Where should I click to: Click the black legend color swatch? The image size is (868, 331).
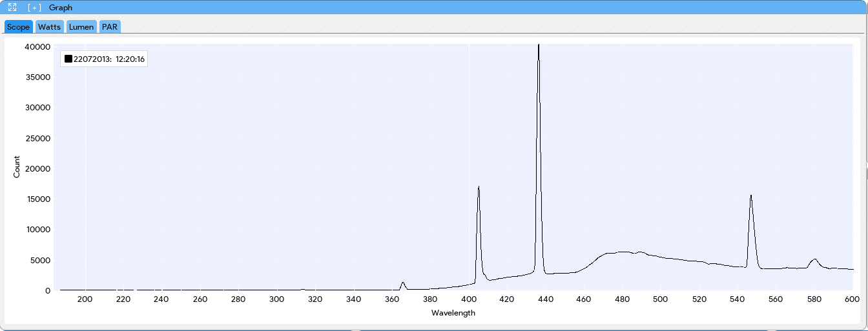68,59
